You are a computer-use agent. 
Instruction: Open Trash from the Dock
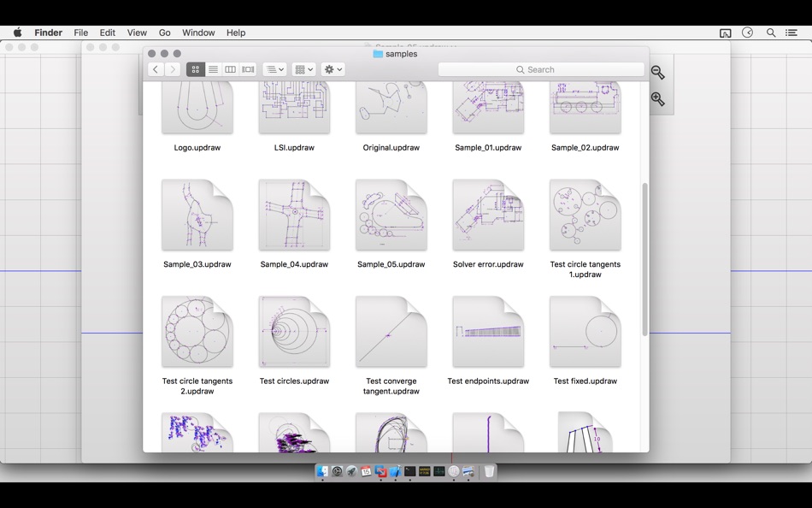(x=489, y=471)
